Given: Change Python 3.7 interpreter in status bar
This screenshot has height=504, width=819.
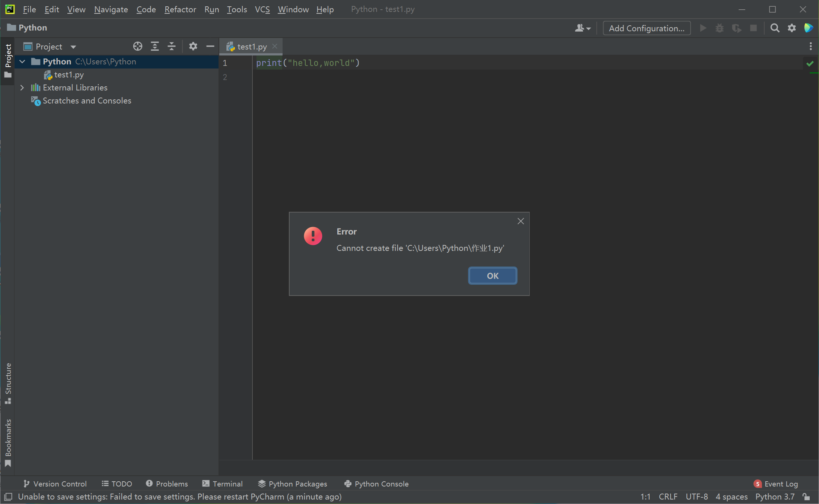Looking at the screenshot, I should tap(775, 497).
